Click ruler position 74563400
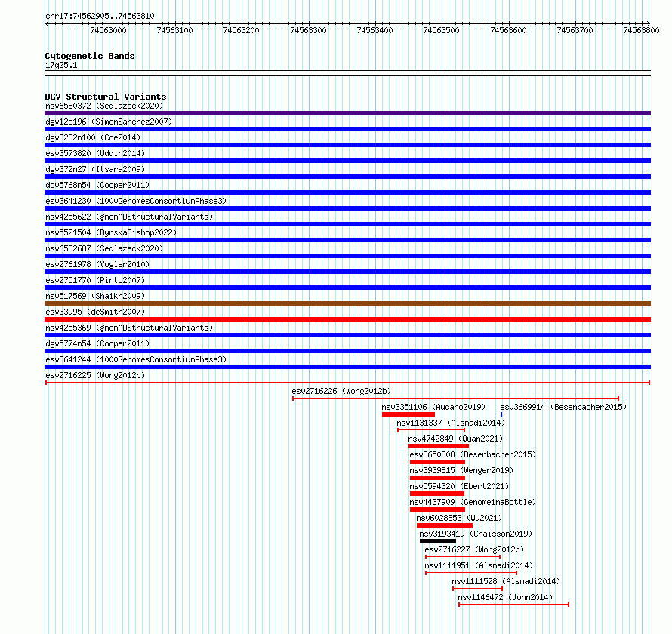 point(375,30)
